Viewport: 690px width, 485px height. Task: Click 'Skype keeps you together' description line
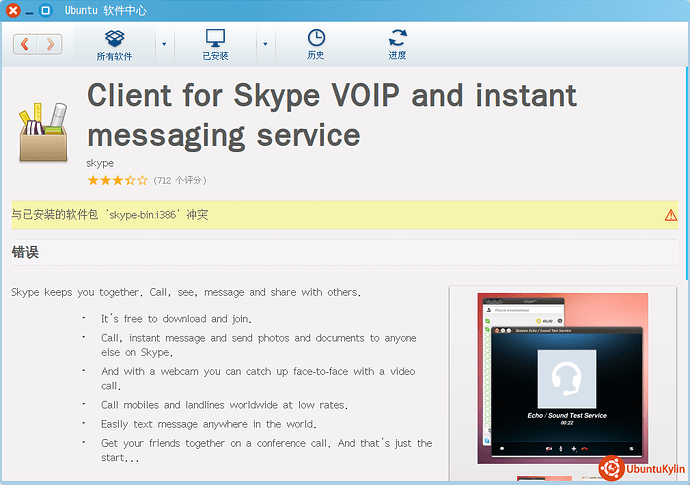186,292
